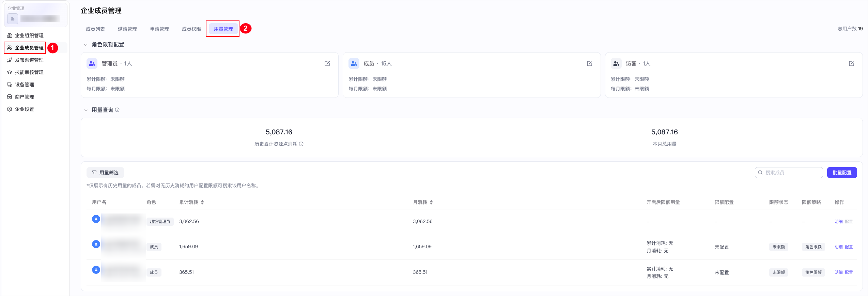Click 配置 for the 1,659.09 usage member
868x296 pixels.
tap(849, 247)
